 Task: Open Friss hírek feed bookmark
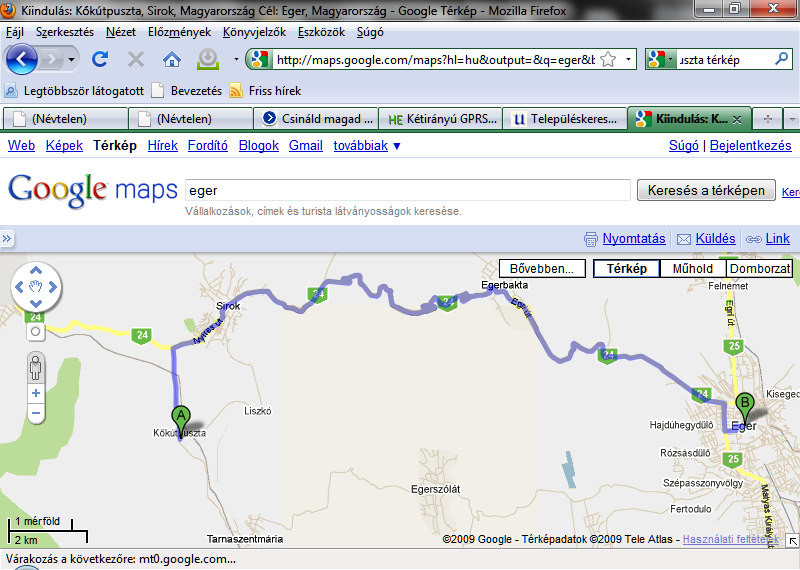coord(265,91)
